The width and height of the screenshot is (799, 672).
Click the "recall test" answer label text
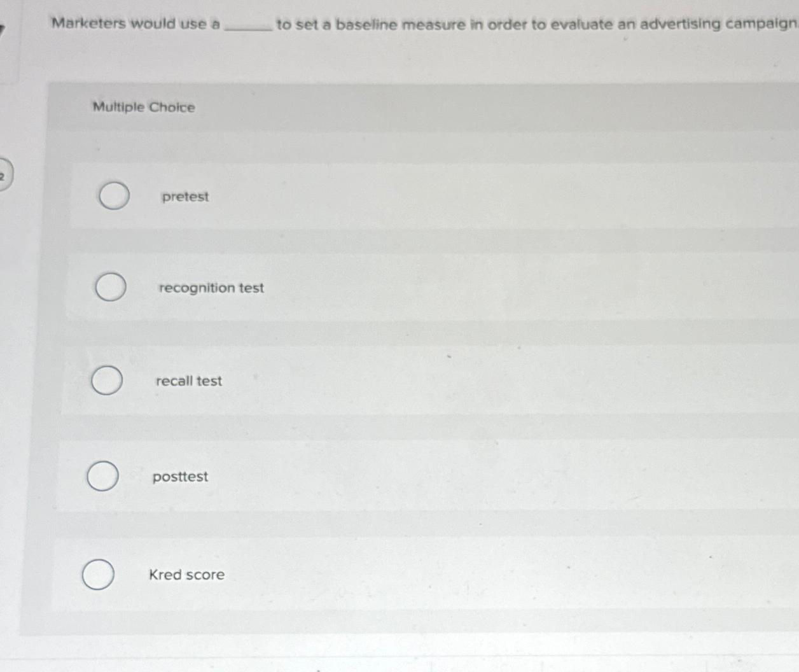point(188,381)
